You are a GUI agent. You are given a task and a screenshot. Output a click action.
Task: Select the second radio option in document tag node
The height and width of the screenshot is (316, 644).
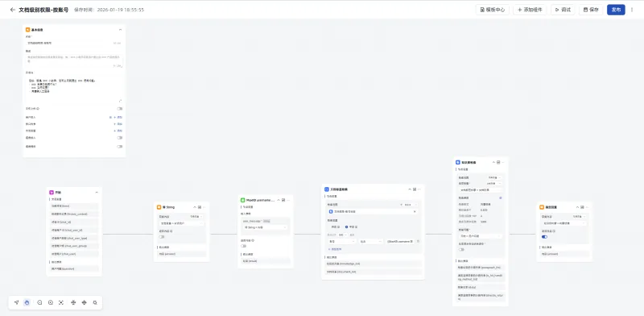tap(346, 227)
